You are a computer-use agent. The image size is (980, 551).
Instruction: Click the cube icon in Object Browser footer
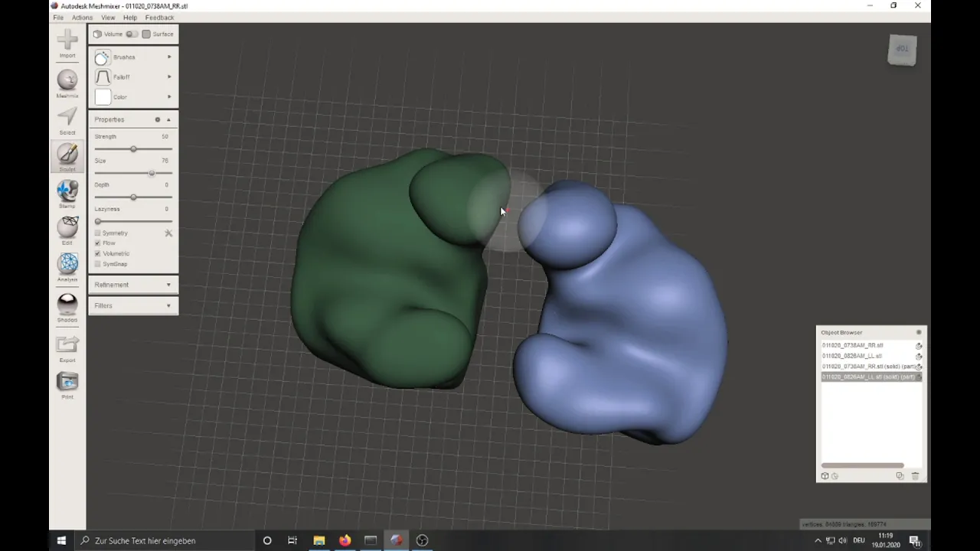click(825, 476)
